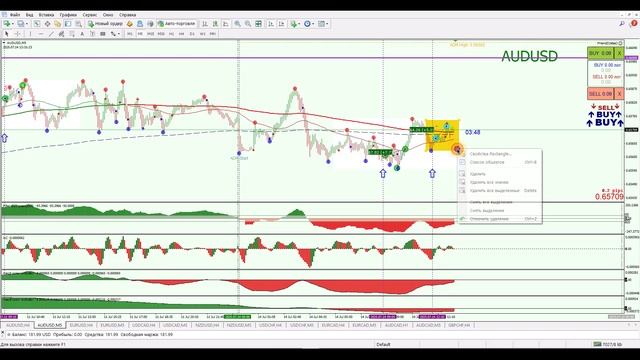Launch the Strategy Tester
The width and height of the screenshot is (640, 360).
tap(78, 24)
